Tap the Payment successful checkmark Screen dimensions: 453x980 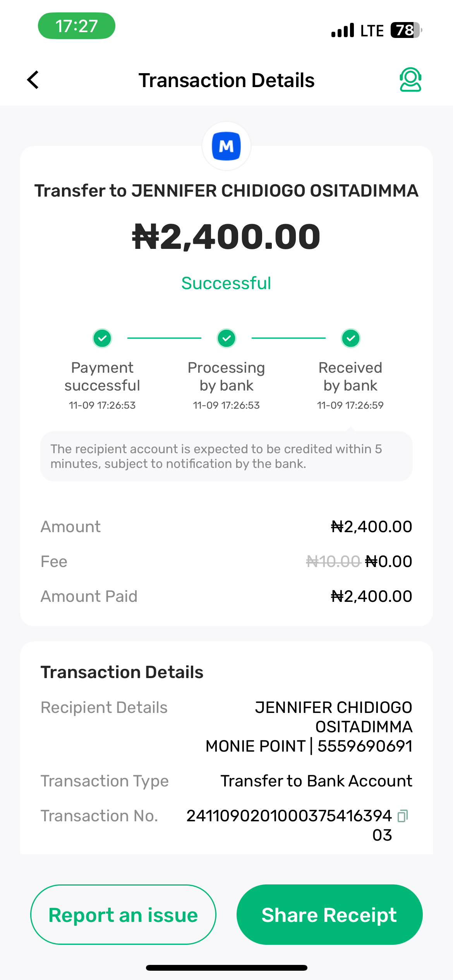click(x=102, y=338)
